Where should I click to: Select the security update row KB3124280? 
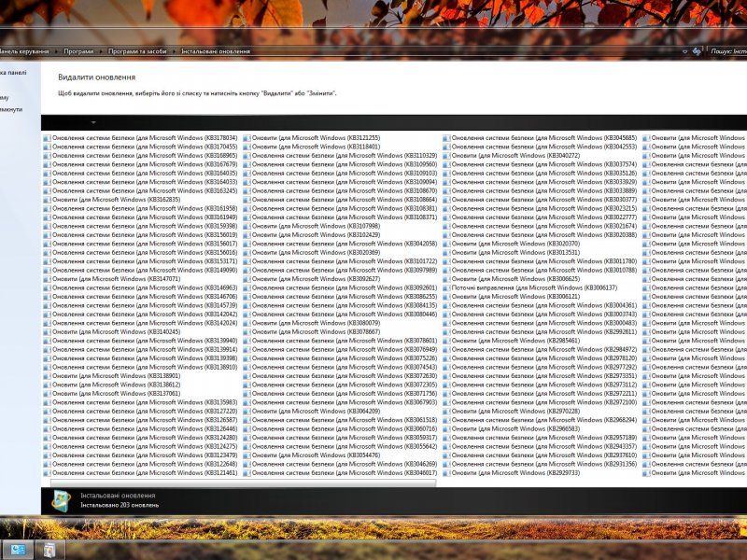tap(140, 438)
